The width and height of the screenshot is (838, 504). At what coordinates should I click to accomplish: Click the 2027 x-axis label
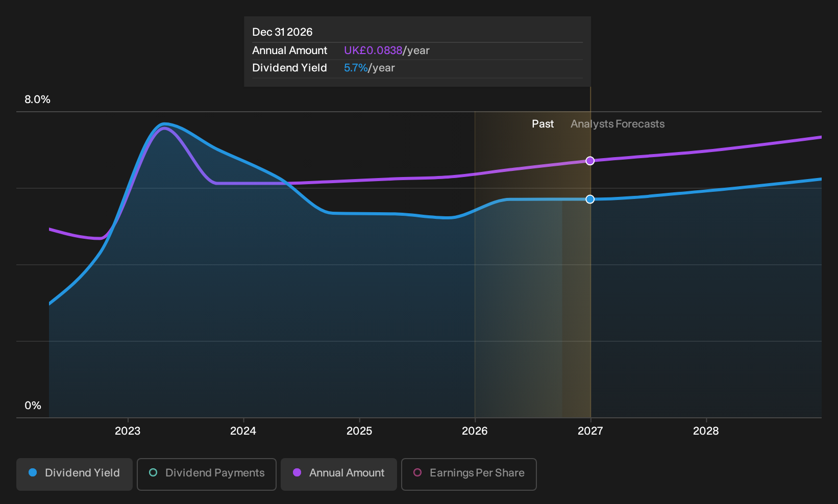pyautogui.click(x=590, y=431)
